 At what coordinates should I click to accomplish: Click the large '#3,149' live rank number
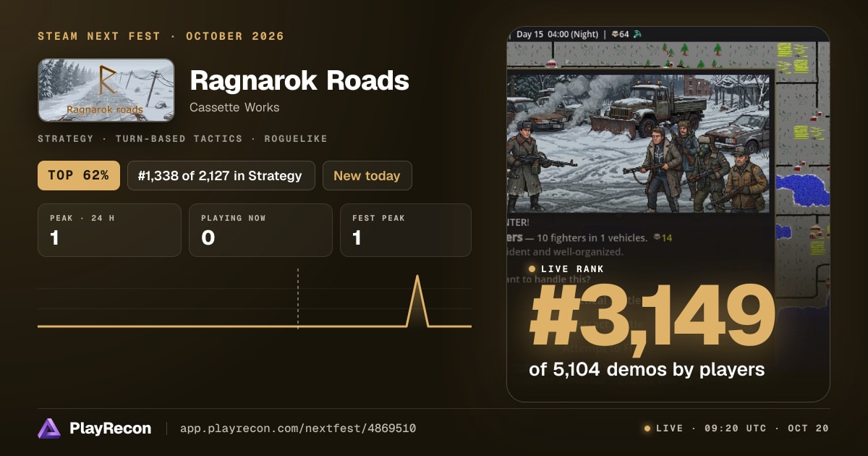(652, 317)
